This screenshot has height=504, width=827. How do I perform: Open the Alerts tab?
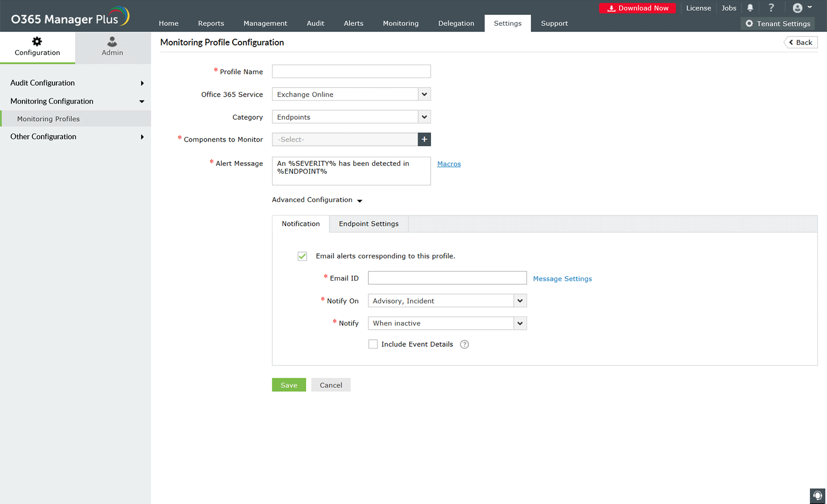pos(354,23)
